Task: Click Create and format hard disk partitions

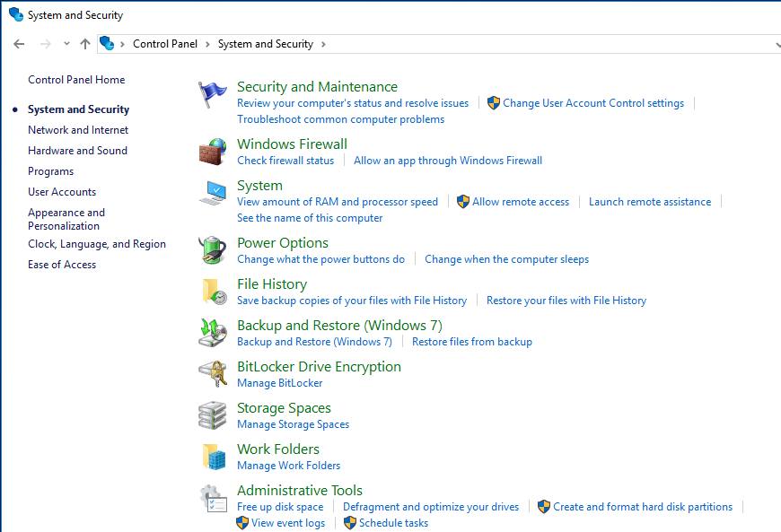Action: click(643, 507)
